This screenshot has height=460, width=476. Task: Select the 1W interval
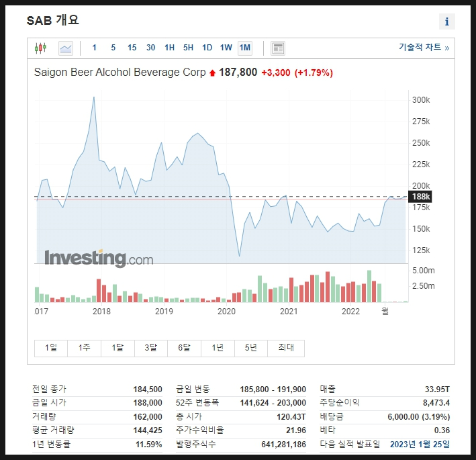pyautogui.click(x=226, y=48)
